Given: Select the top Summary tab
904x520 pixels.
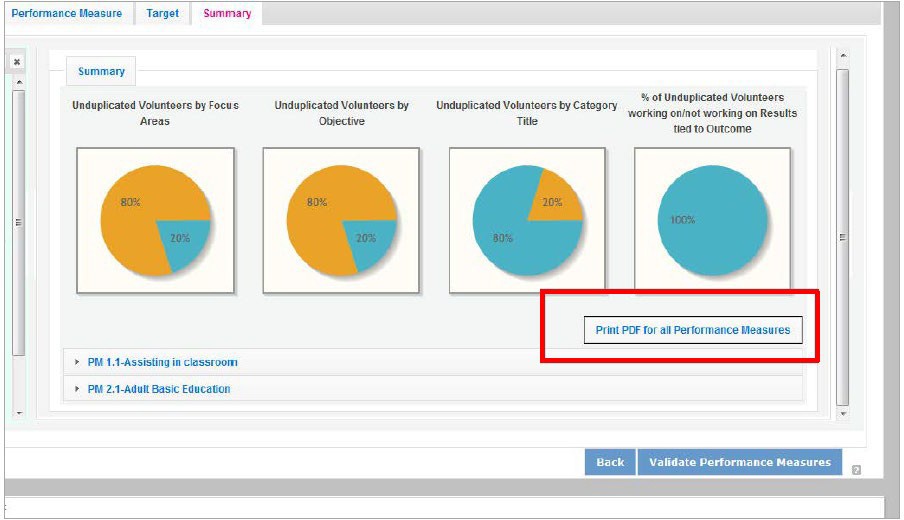Looking at the screenshot, I should tap(227, 13).
